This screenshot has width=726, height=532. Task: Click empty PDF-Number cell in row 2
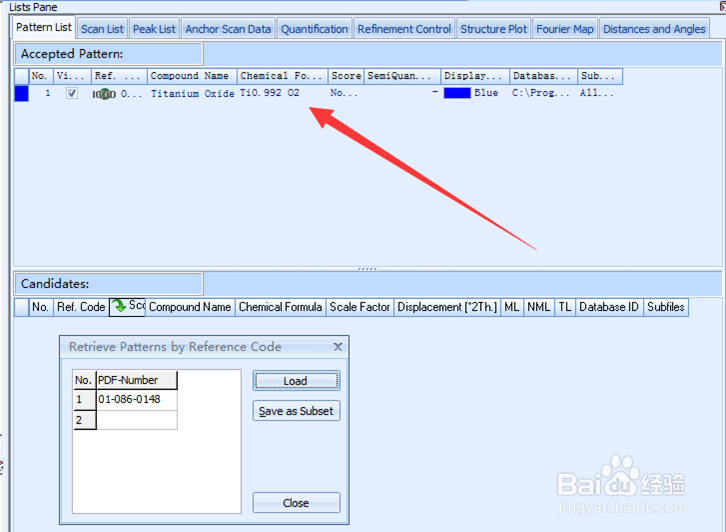click(137, 420)
